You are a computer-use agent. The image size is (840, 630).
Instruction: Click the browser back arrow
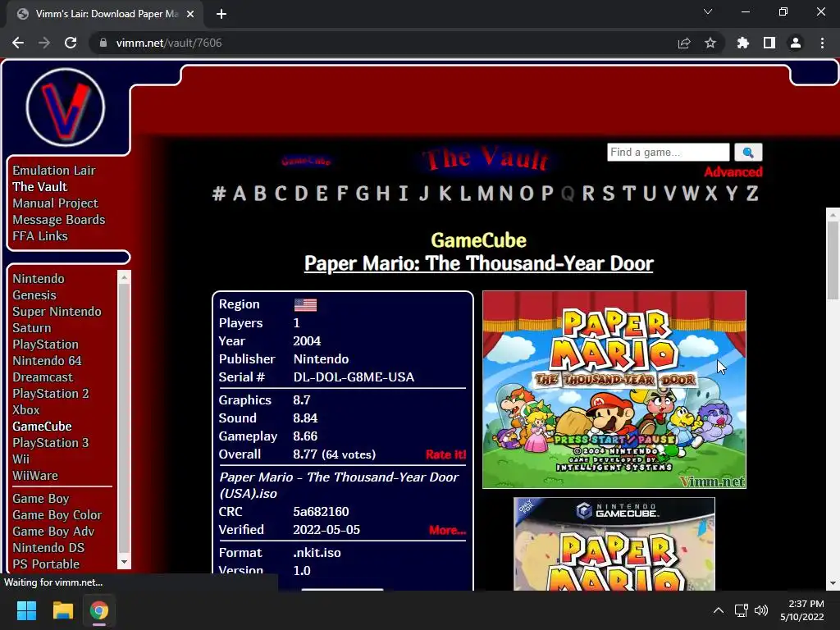tap(18, 43)
